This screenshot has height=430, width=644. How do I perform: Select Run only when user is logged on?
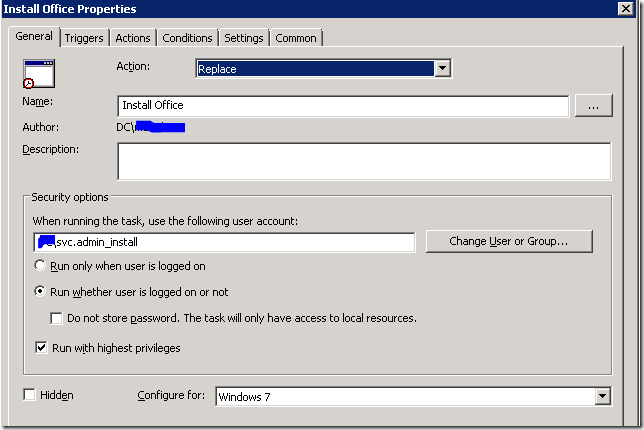(41, 266)
